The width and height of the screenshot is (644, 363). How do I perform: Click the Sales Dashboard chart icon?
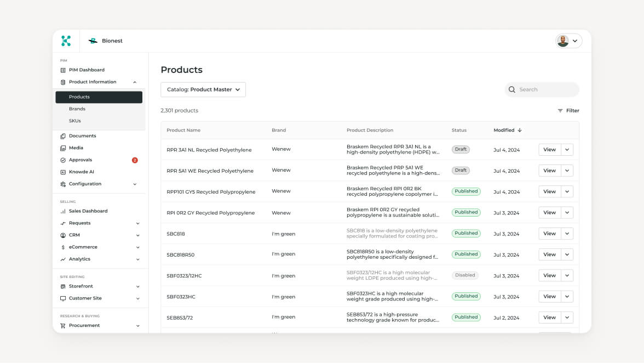pos(63,211)
